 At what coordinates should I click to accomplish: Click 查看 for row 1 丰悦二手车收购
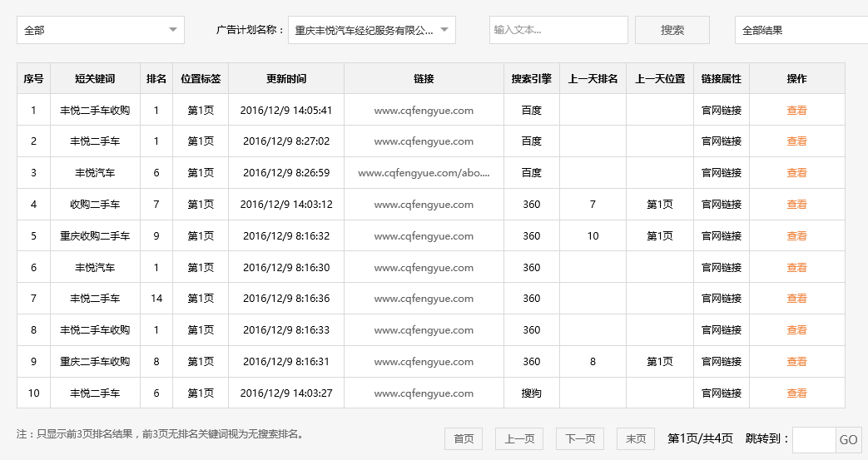pos(796,110)
